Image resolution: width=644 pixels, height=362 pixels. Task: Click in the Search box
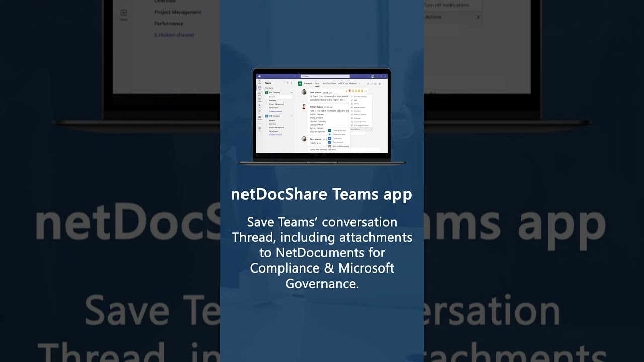325,76
